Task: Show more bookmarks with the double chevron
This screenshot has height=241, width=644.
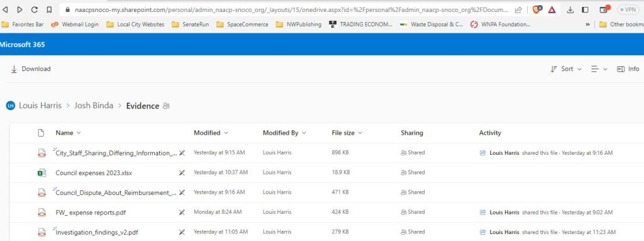Action: (588, 25)
